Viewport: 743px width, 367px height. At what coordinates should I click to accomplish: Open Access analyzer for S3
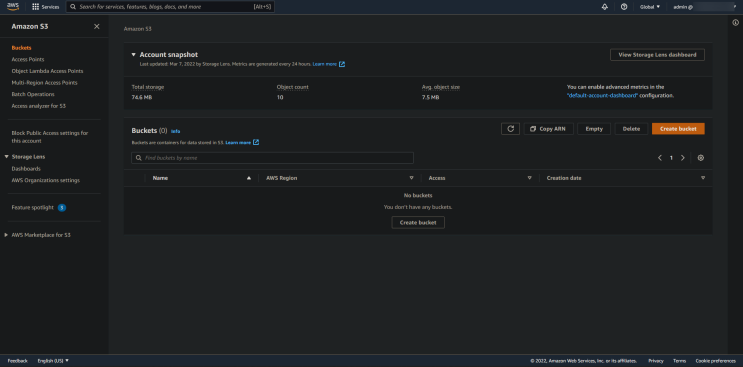[x=39, y=106]
